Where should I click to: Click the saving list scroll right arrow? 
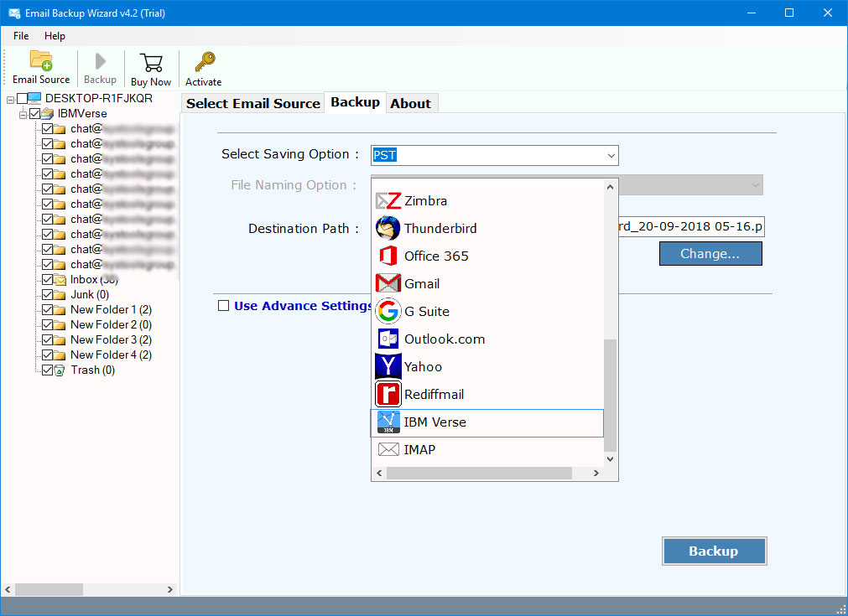pos(596,474)
